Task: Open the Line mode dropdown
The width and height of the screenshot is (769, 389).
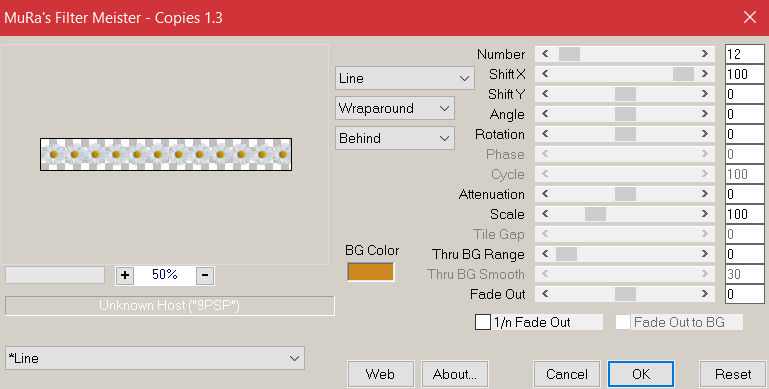Action: coord(405,78)
